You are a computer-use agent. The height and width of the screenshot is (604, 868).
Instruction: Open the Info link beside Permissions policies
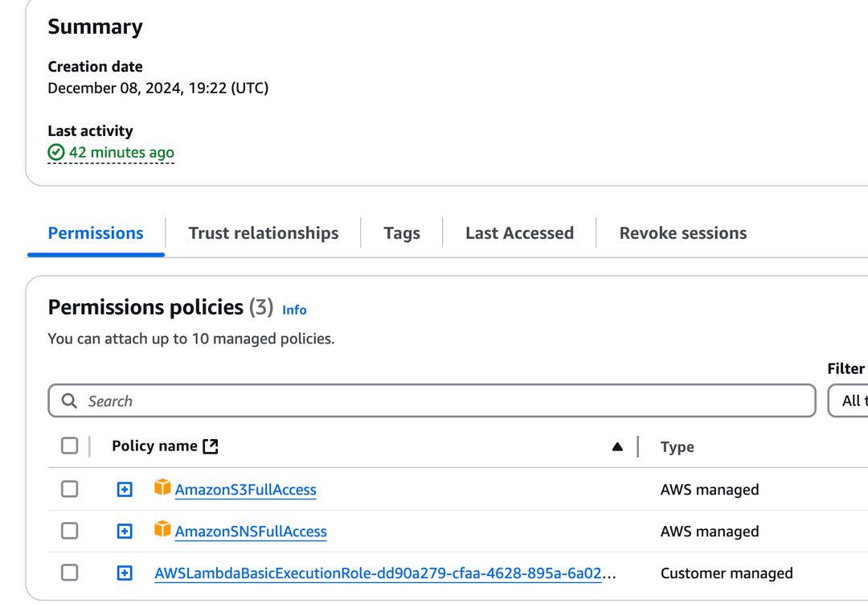[x=293, y=310]
